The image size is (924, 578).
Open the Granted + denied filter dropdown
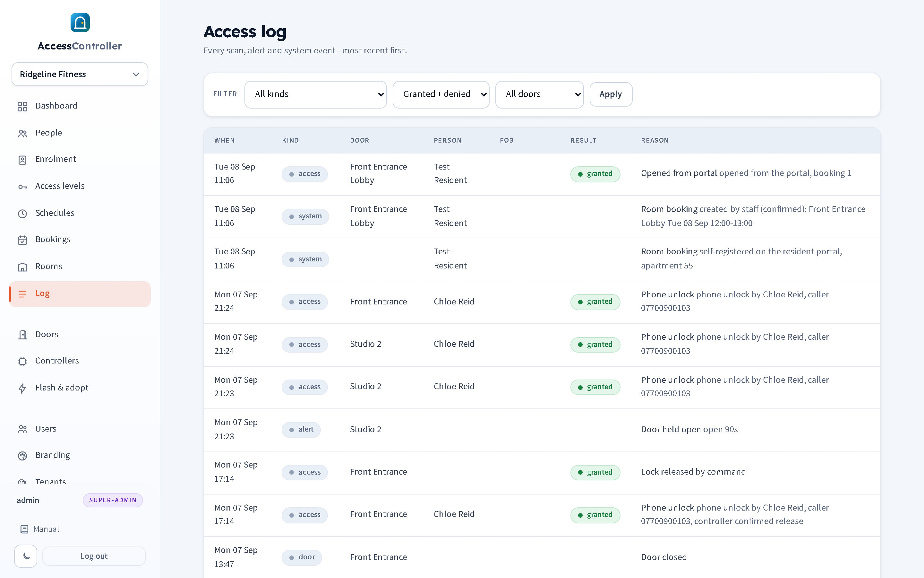tap(441, 94)
